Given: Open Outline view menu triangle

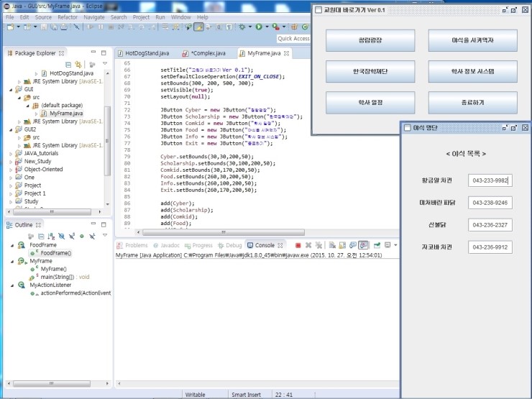Looking at the screenshot, I should pos(105,235).
